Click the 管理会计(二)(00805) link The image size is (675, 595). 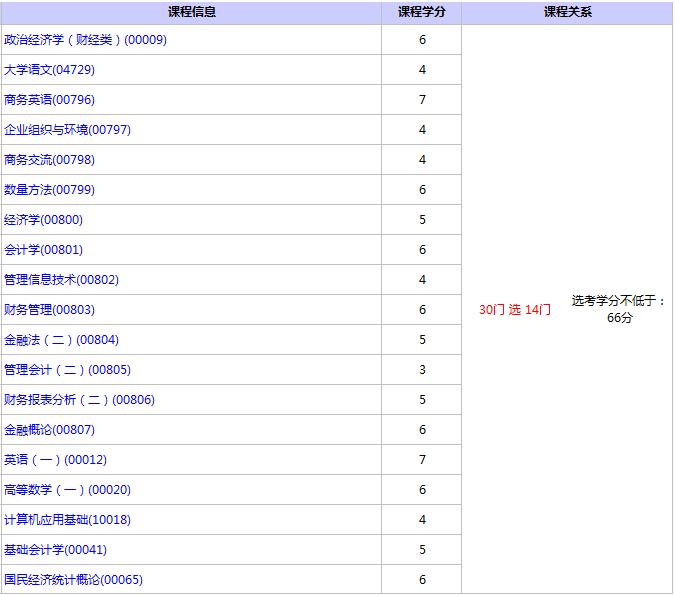point(68,370)
